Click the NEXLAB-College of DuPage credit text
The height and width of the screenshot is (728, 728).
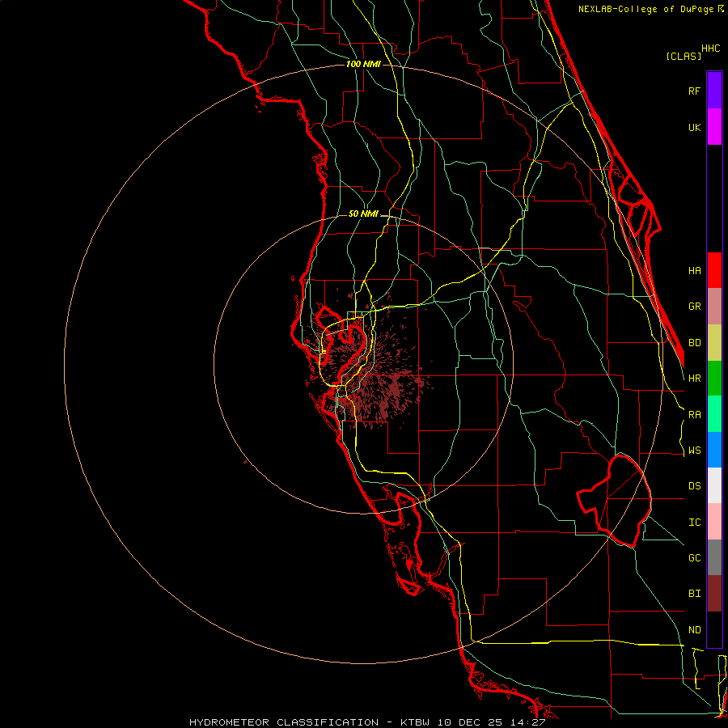(650, 9)
